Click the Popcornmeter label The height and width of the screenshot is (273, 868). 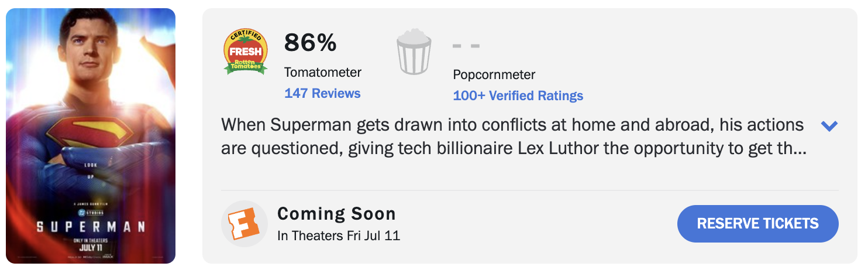(494, 75)
